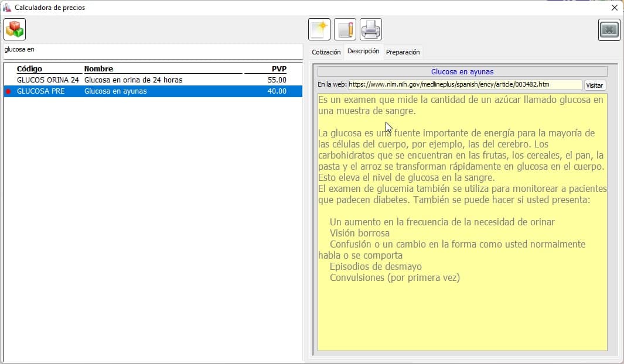Click the printer icon

click(x=371, y=29)
